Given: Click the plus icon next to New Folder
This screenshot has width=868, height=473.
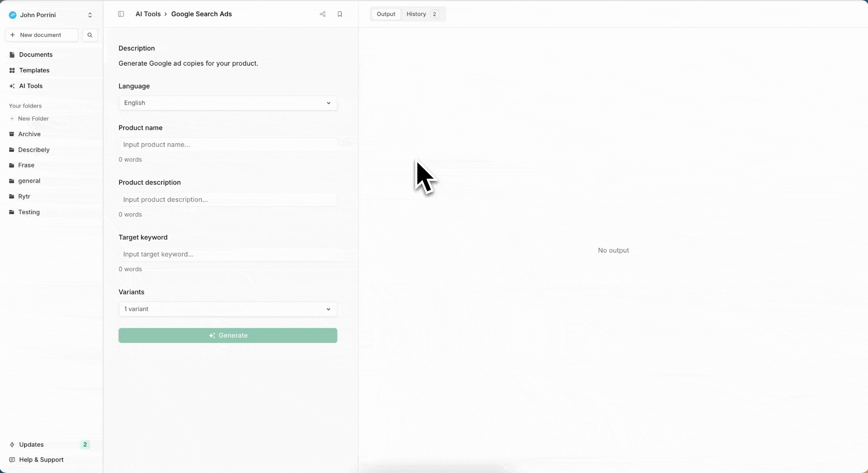Looking at the screenshot, I should 12,119.
